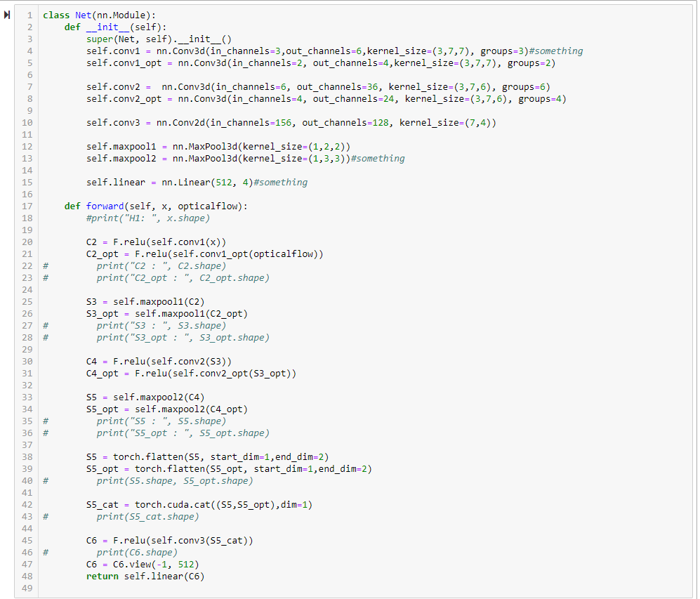Click self.maxpool2 definition on line 13
700x599 pixels.
[119, 159]
